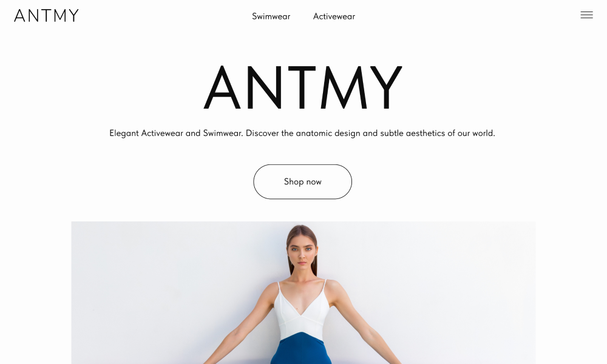Viewport: 607px width, 364px height.
Task: Click the Shop now button
Action: pyautogui.click(x=303, y=182)
